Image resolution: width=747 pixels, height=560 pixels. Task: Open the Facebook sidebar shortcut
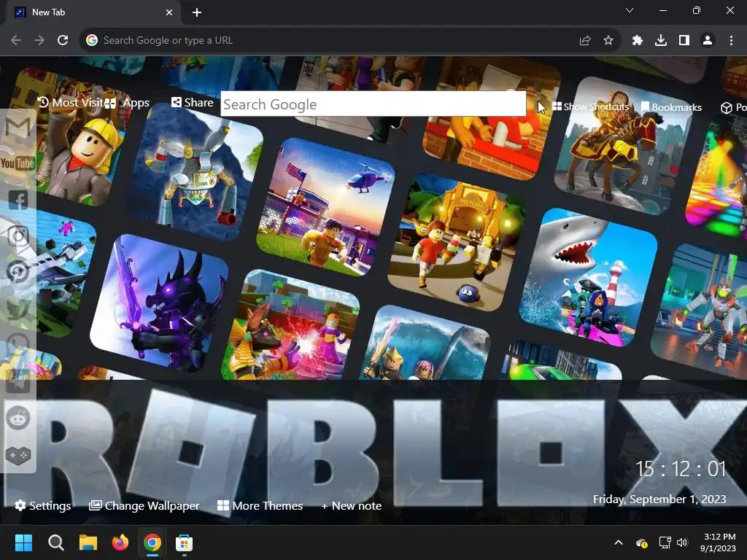pos(18,200)
